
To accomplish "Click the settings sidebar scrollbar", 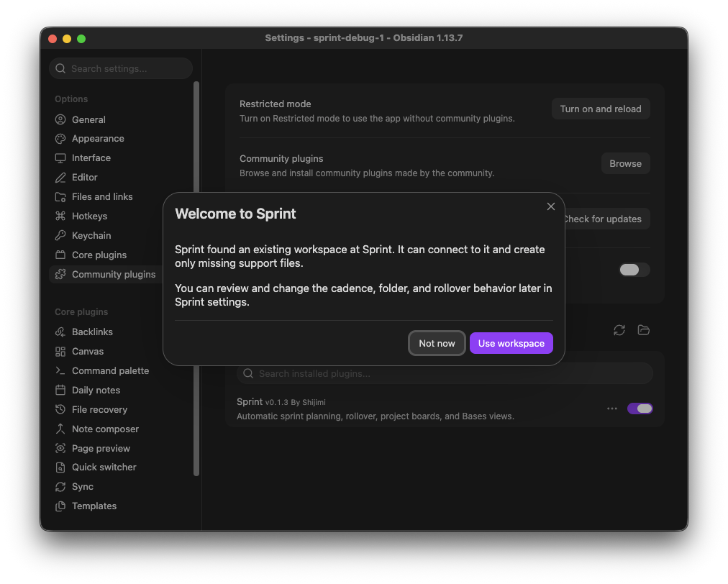I will [196, 278].
